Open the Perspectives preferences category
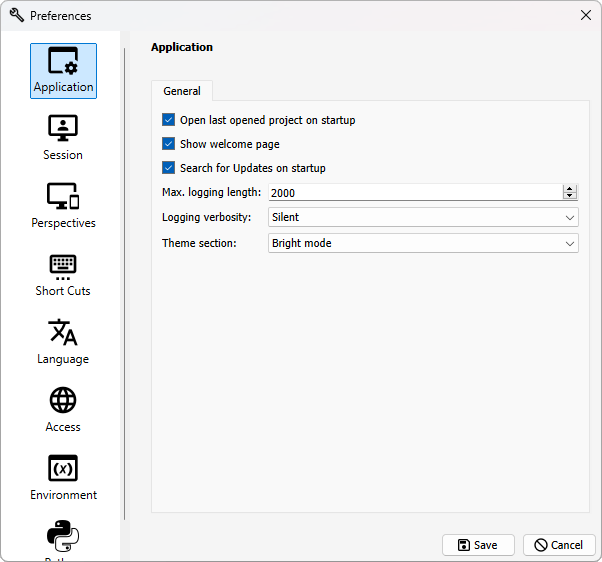Image resolution: width=602 pixels, height=562 pixels. (63, 206)
